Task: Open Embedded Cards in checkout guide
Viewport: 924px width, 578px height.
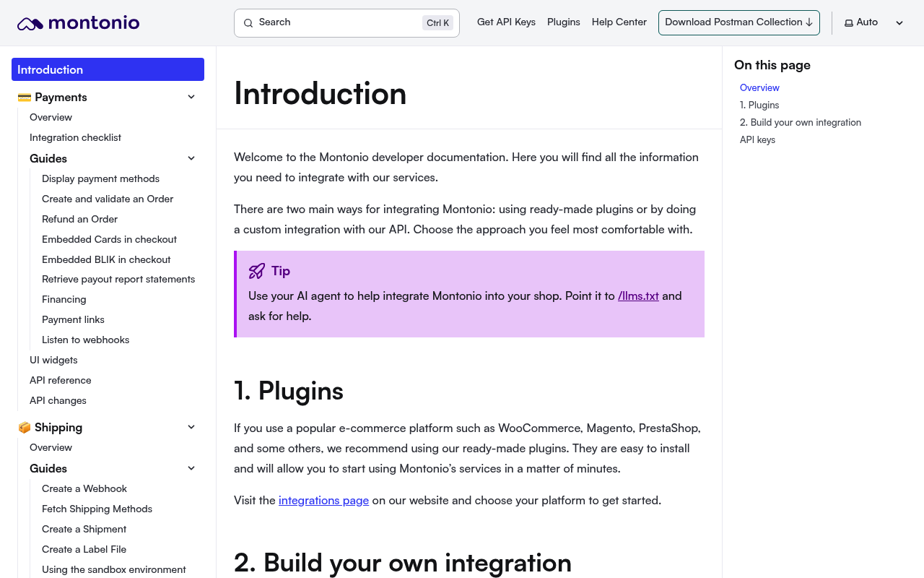Action: 109,239
